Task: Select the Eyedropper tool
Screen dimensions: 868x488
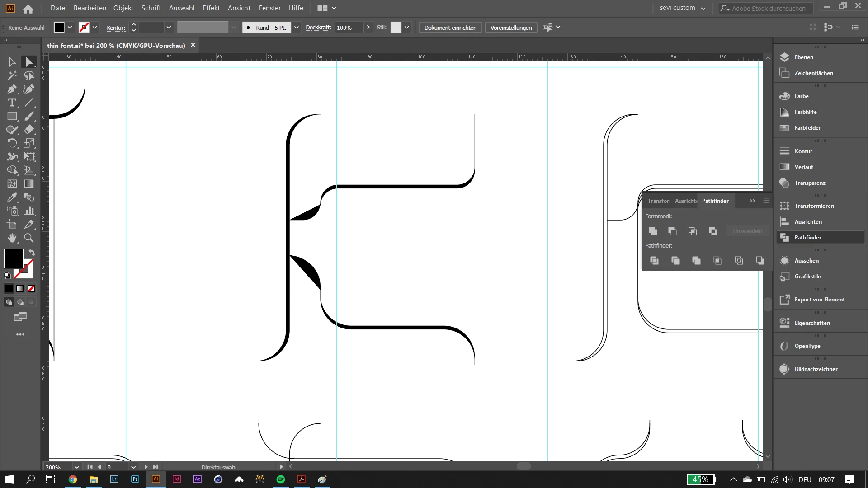Action: pos(12,197)
